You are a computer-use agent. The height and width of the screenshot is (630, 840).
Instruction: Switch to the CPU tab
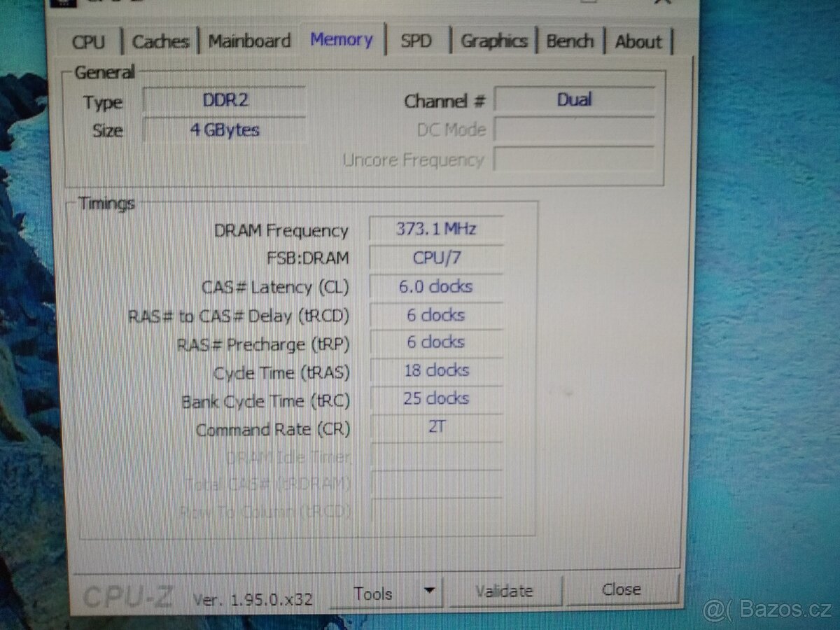(x=88, y=42)
